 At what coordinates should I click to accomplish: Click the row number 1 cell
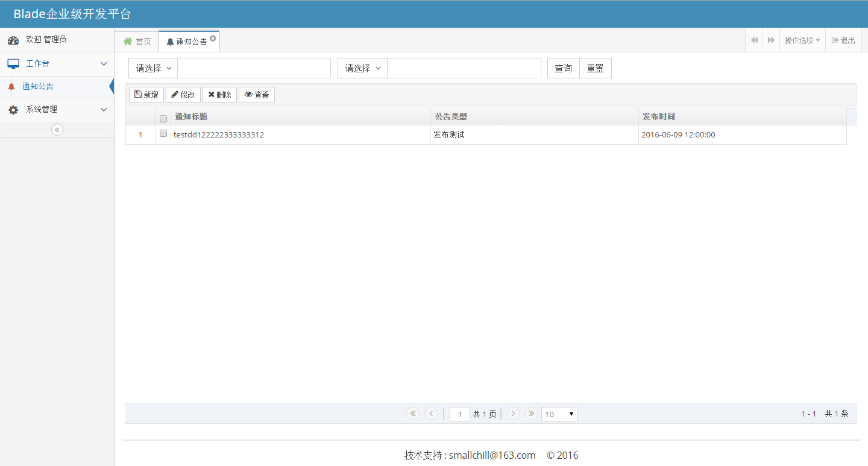pyautogui.click(x=140, y=135)
